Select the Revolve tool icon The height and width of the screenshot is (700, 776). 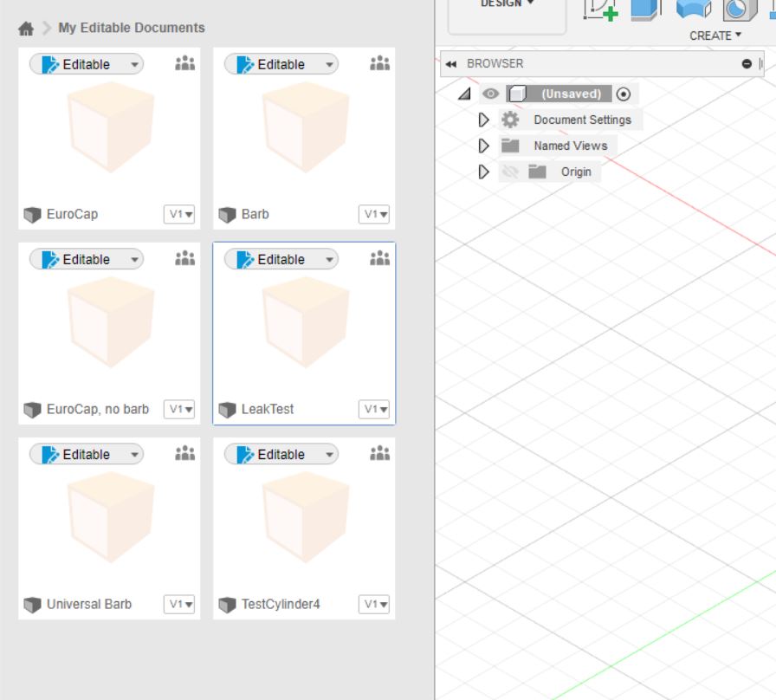pos(694,9)
